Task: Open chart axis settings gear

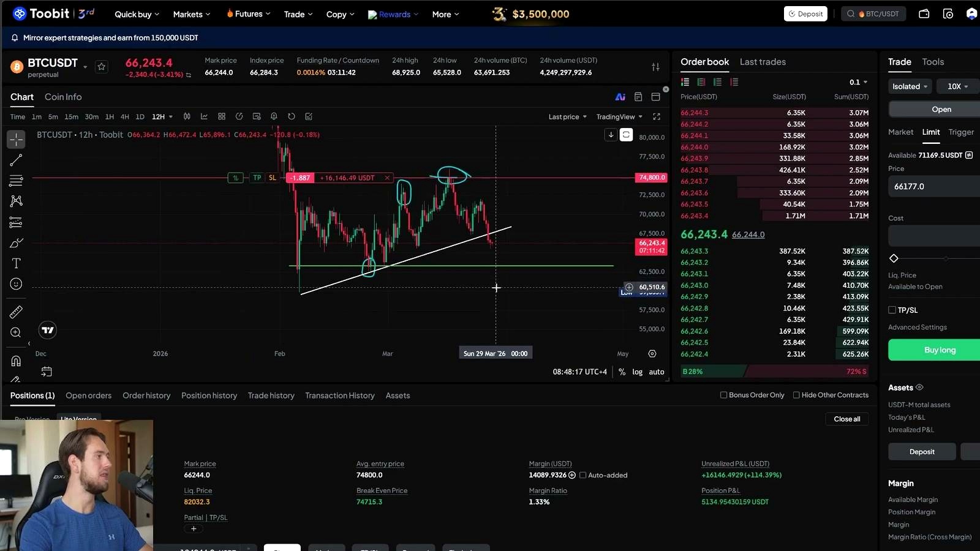Action: click(652, 354)
